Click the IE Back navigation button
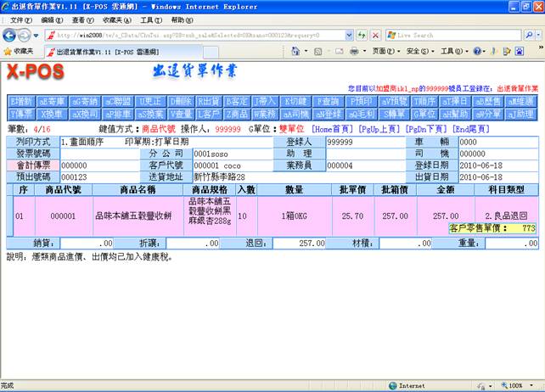This screenshot has height=392, width=545. (10, 35)
